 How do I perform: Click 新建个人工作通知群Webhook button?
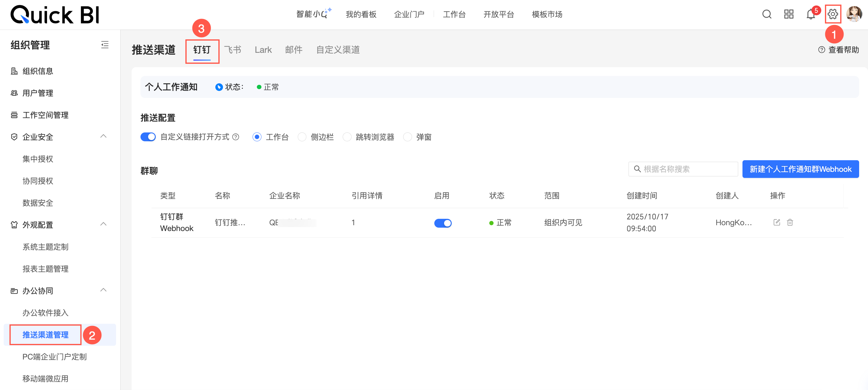click(x=800, y=169)
